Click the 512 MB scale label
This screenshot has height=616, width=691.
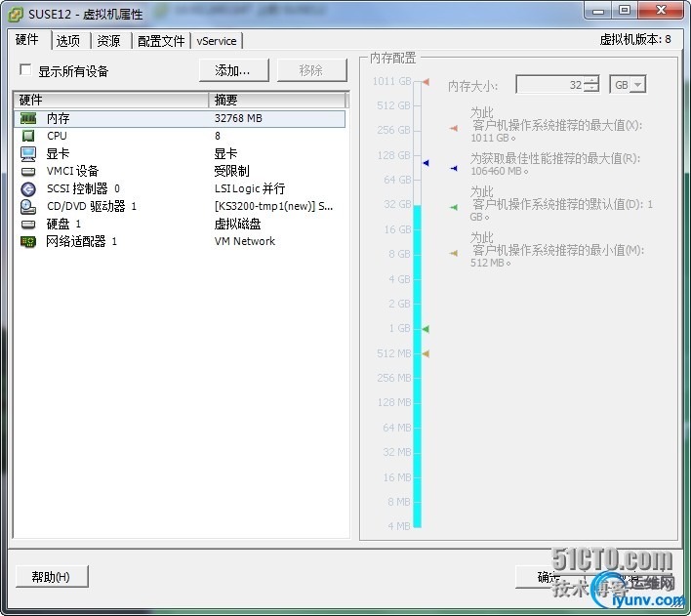point(394,353)
